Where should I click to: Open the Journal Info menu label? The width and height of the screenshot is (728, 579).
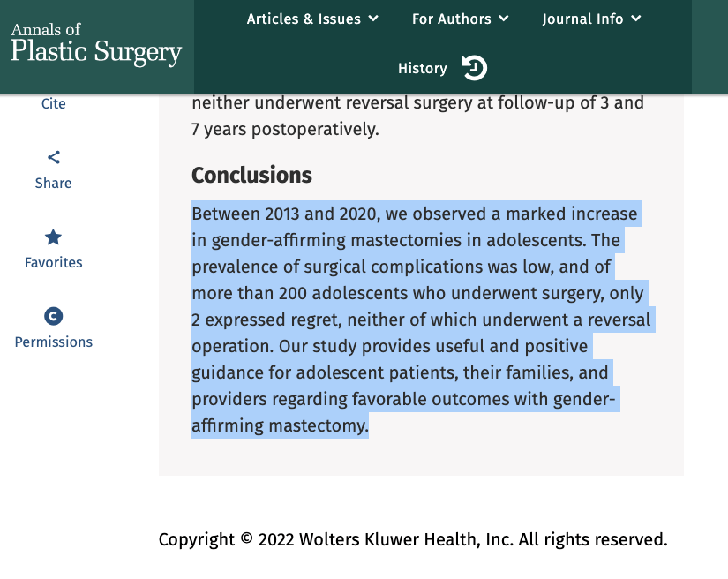click(x=582, y=19)
